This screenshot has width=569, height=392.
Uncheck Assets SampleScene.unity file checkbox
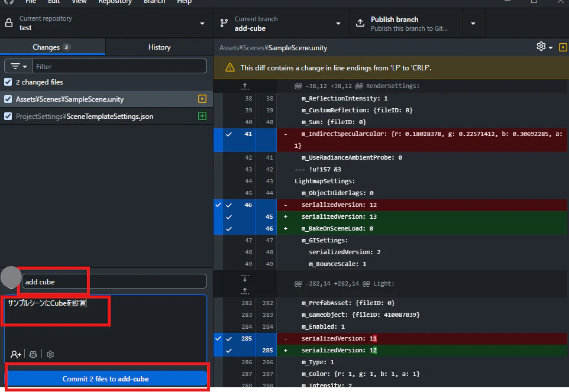click(8, 99)
